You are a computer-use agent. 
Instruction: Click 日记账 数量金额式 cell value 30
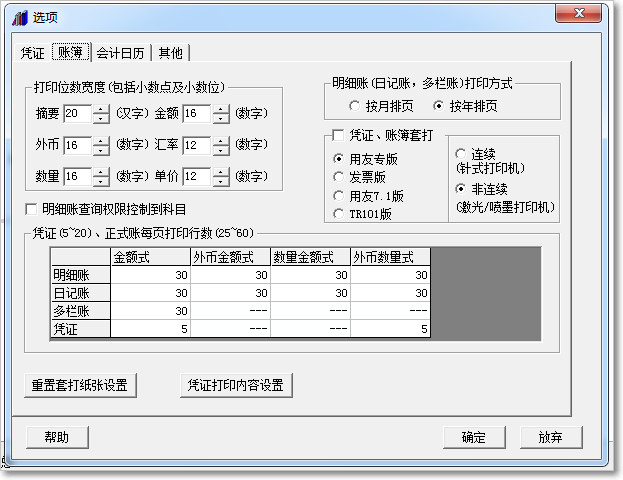tap(310, 293)
